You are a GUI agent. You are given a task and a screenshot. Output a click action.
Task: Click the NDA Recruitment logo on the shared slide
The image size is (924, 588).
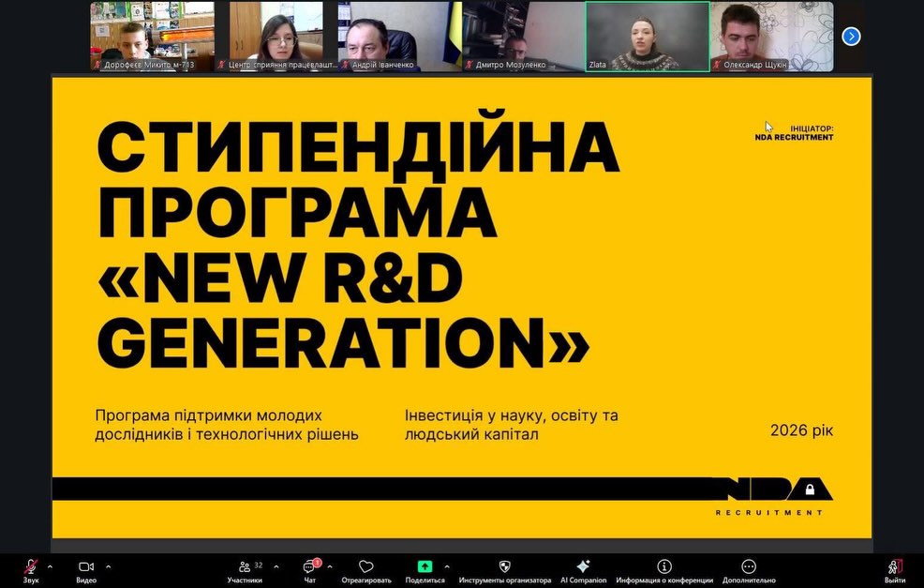[x=770, y=494]
